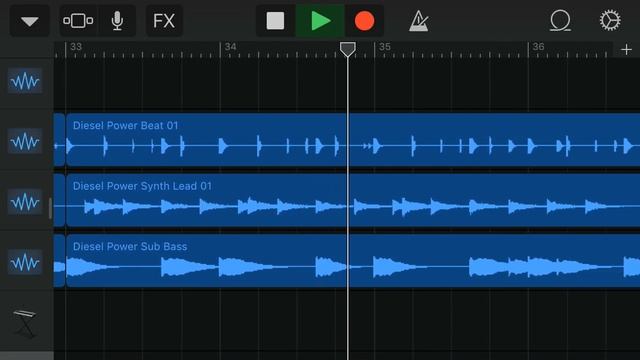The height and width of the screenshot is (360, 640).
Task: Open the microphone instrument view
Action: point(117,21)
